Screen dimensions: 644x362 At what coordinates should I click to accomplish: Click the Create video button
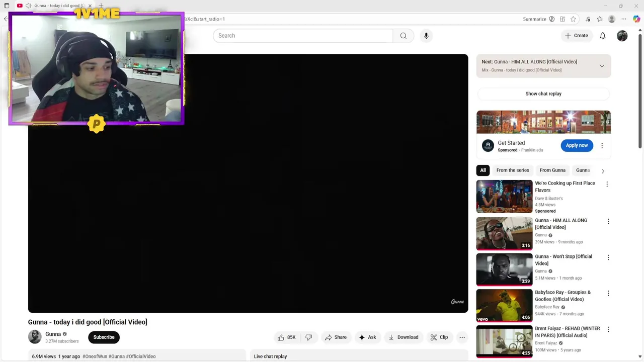(577, 36)
